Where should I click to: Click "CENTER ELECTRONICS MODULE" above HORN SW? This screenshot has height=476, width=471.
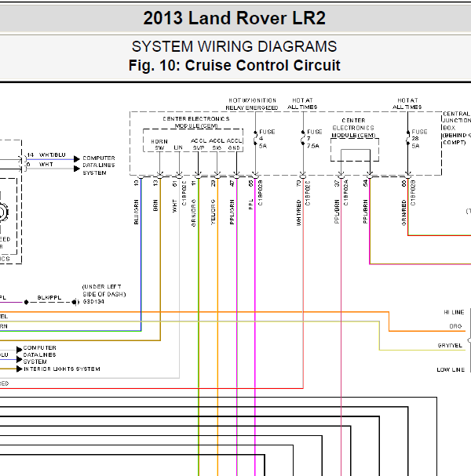tap(196, 122)
